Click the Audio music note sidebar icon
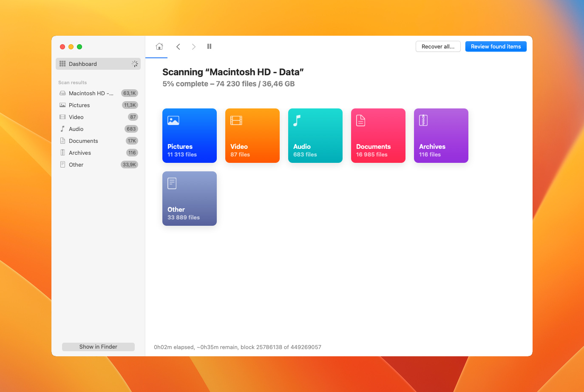Image resolution: width=584 pixels, height=392 pixels. coord(62,129)
